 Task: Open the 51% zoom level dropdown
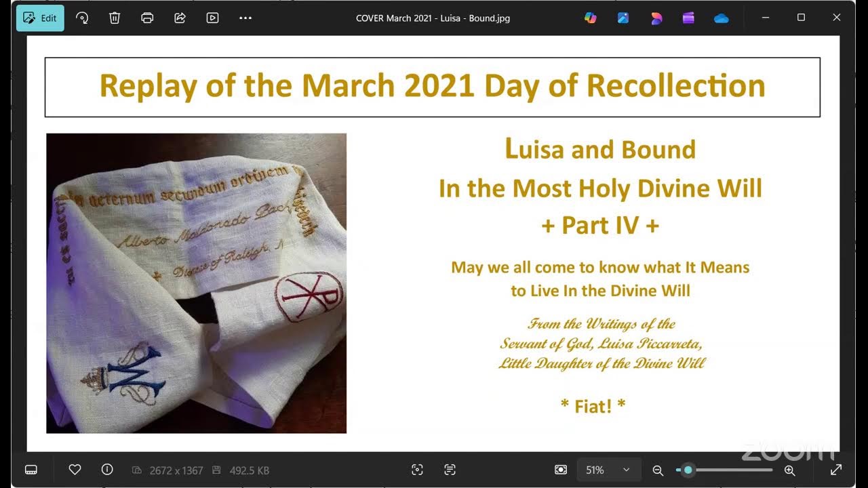coord(608,470)
